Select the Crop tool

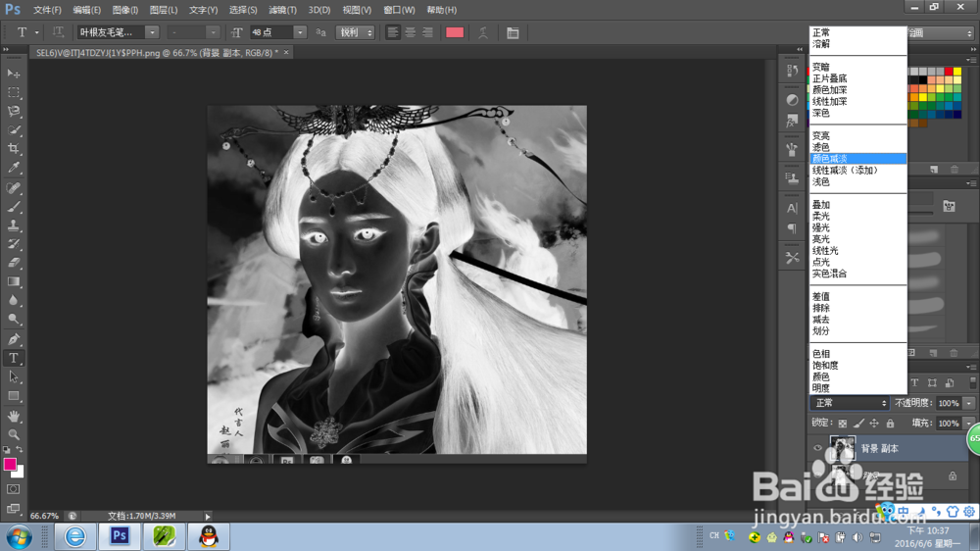pos(13,149)
